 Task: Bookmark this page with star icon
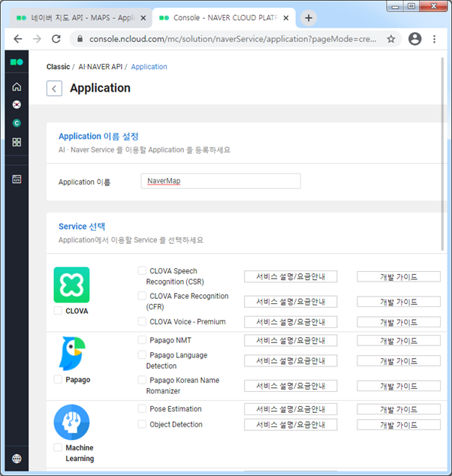(391, 39)
